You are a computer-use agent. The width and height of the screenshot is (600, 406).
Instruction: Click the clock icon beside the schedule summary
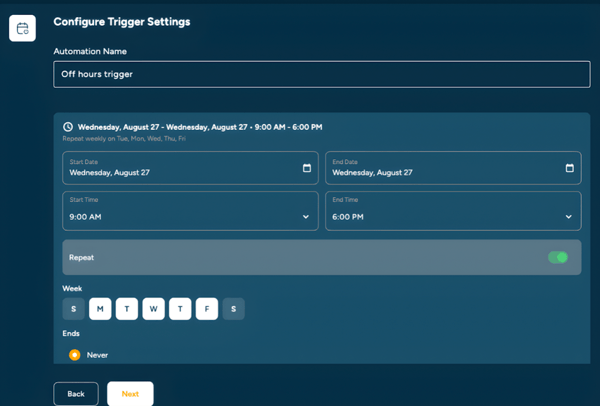click(x=68, y=128)
